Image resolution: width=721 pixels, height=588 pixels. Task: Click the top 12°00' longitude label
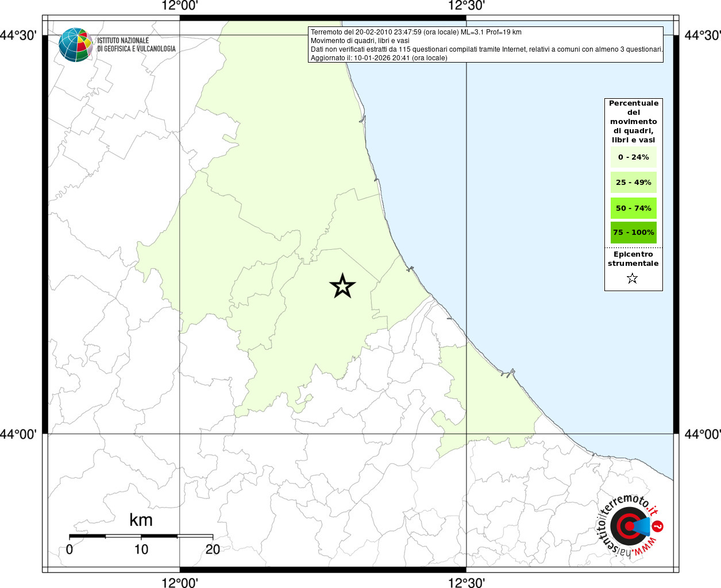click(180, 6)
